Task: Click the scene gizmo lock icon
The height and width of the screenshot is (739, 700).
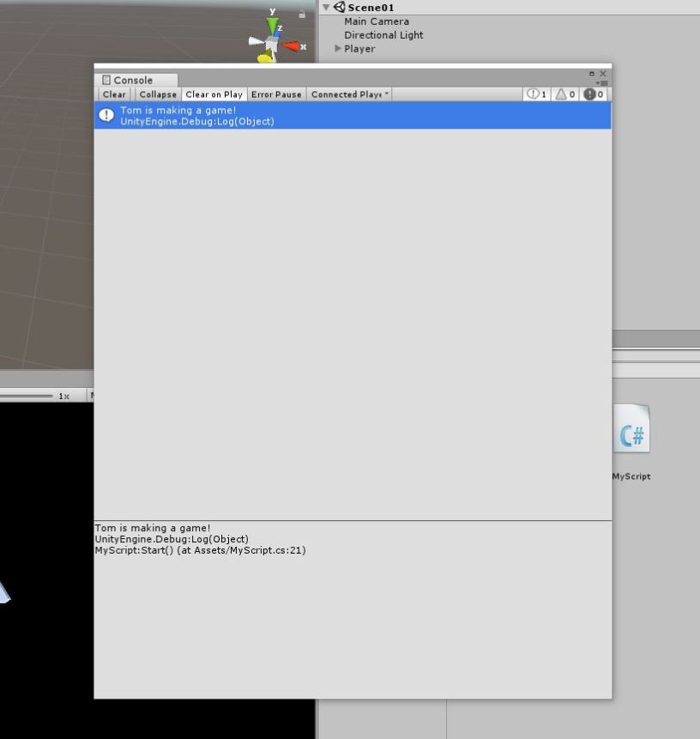Action: coord(302,15)
